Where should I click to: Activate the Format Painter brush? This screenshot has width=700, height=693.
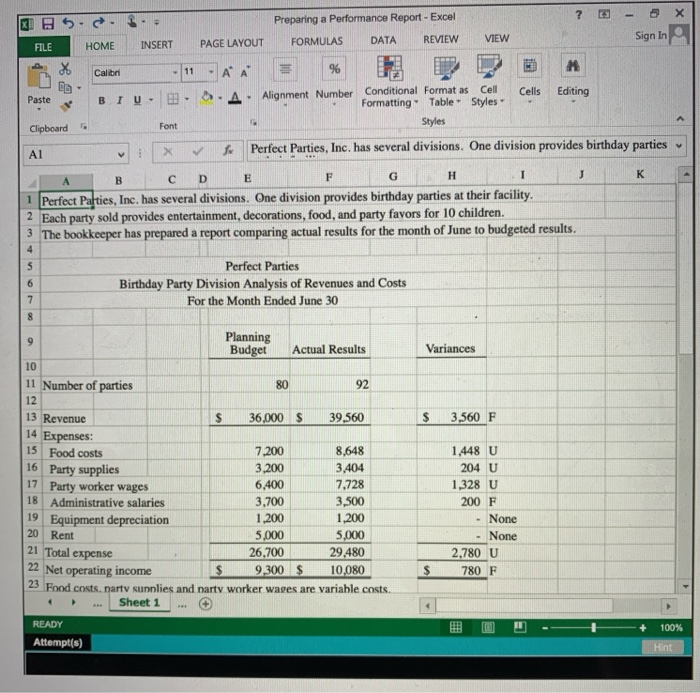tap(66, 105)
